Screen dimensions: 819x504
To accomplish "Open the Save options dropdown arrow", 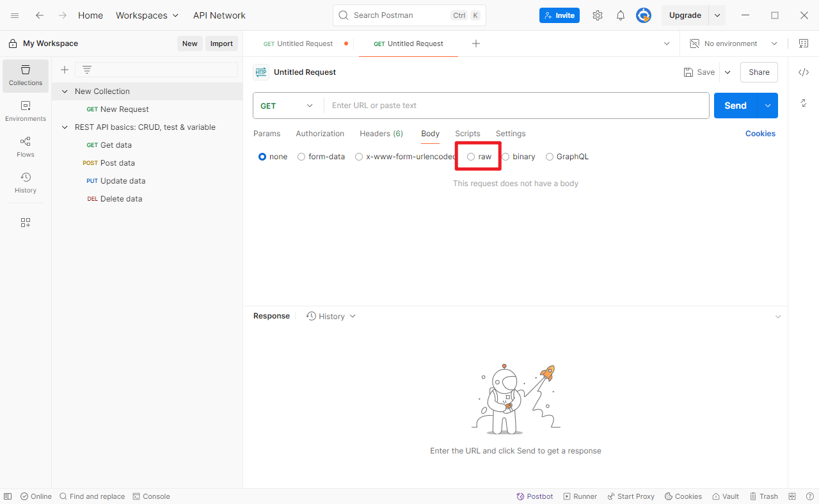I will [728, 72].
